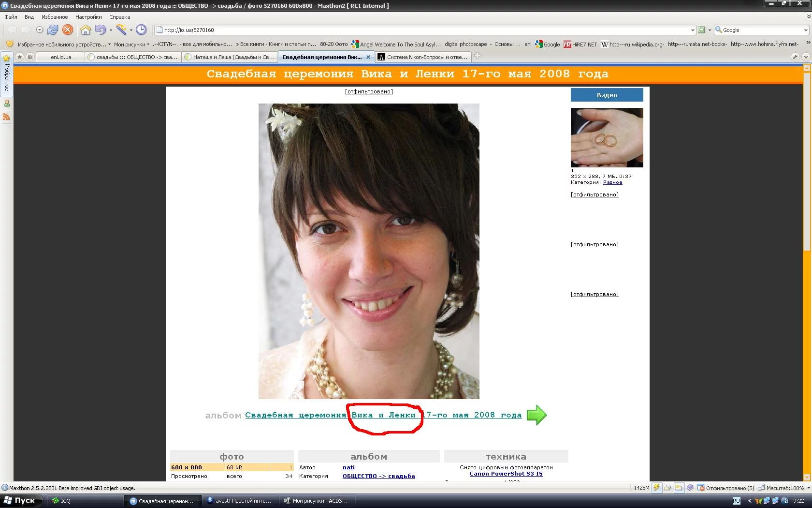Open the Файл menu

(x=11, y=17)
